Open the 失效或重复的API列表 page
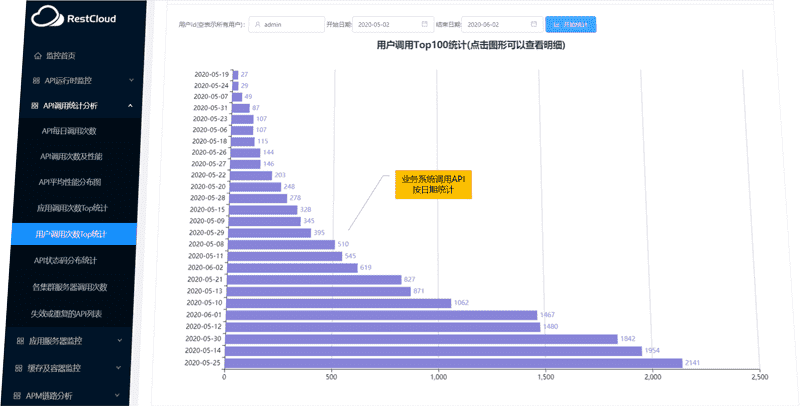800x406 pixels. click(66, 314)
